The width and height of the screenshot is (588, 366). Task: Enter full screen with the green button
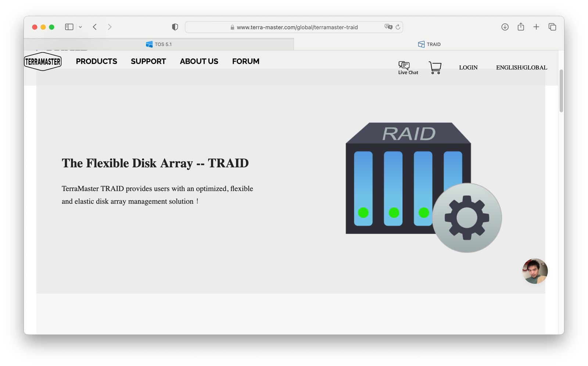(51, 27)
